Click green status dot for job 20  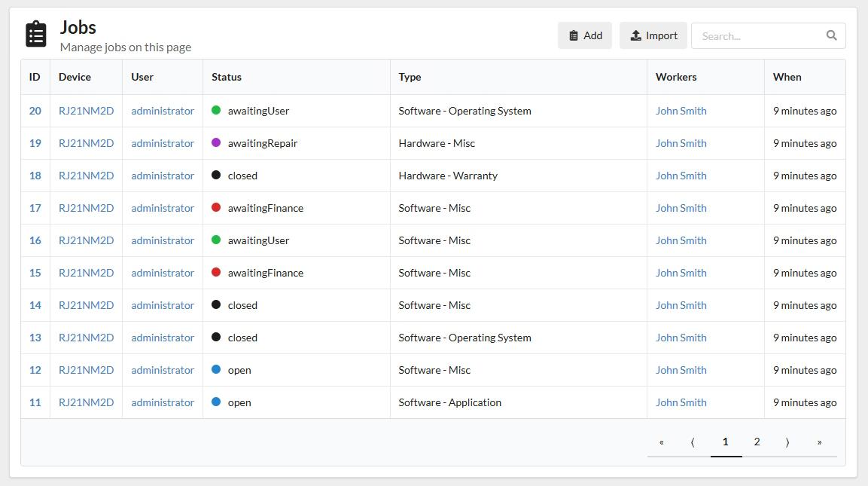point(216,111)
